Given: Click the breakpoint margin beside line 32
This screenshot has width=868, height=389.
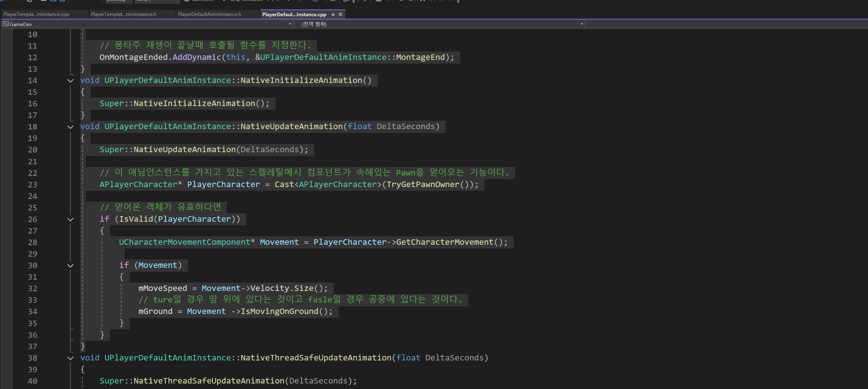Looking at the screenshot, I should coord(7,289).
